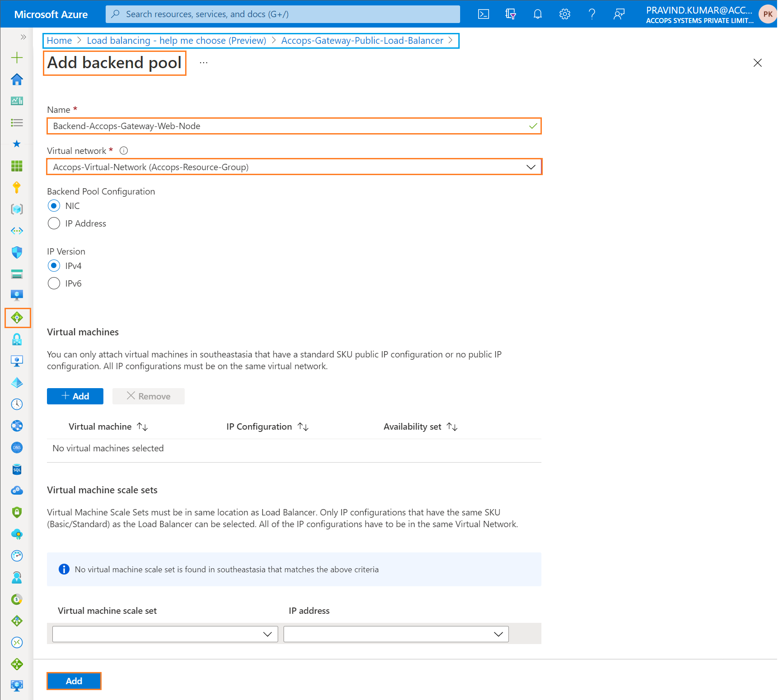
Task: Open SQL databases icon in sidebar
Action: tap(17, 469)
